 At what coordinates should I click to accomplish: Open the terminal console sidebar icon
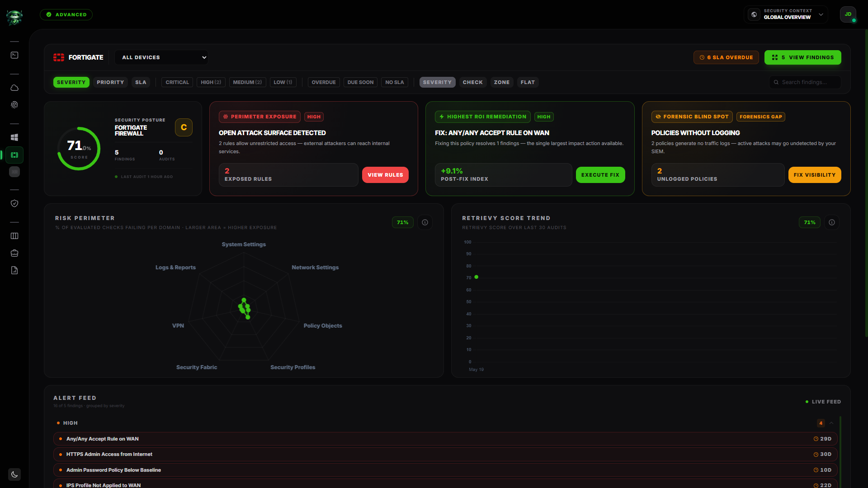(x=14, y=55)
